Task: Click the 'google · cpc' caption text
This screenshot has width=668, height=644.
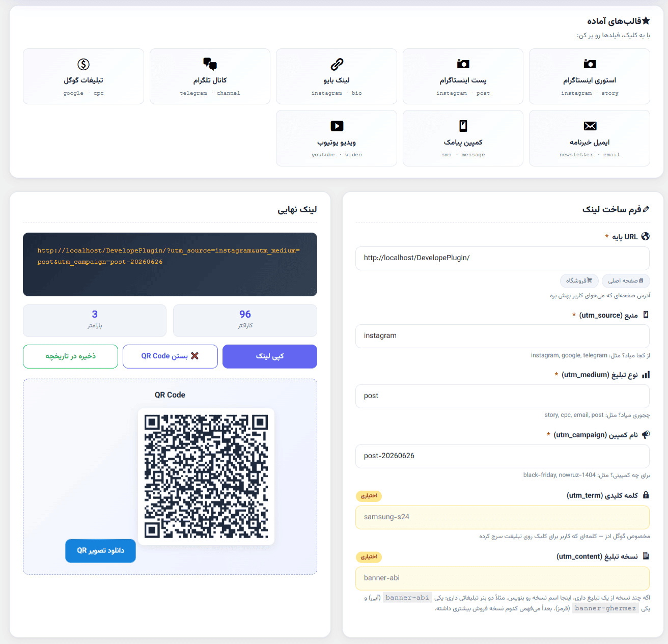Action: pos(83,93)
